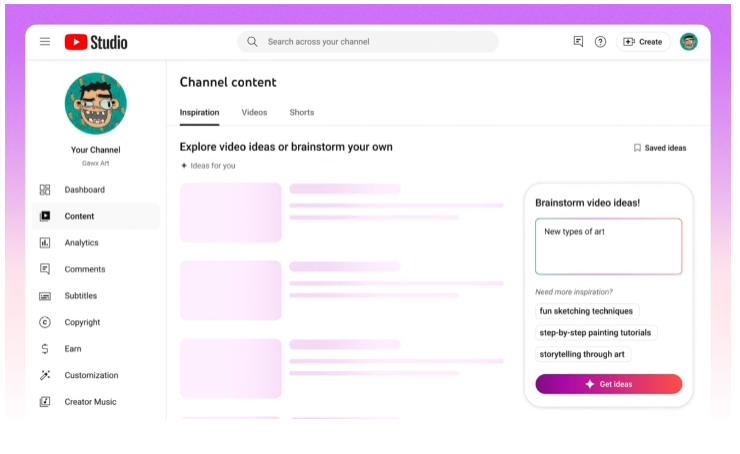Open Saved ideas
The image size is (740, 454).
tap(660, 148)
